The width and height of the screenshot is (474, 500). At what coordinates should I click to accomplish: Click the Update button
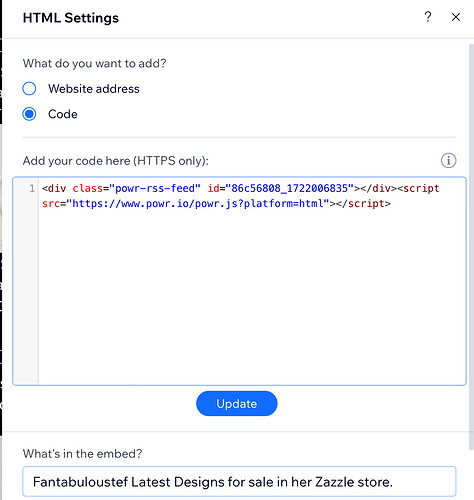click(x=237, y=403)
